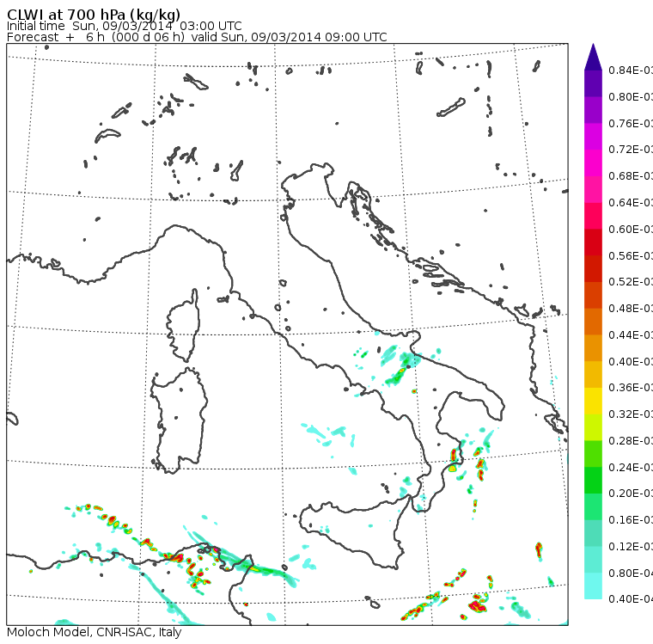This screenshot has width=653, height=644.
Task: Pick the red band between 0.56E-03 and 0.60E-03
Action: 593,242
